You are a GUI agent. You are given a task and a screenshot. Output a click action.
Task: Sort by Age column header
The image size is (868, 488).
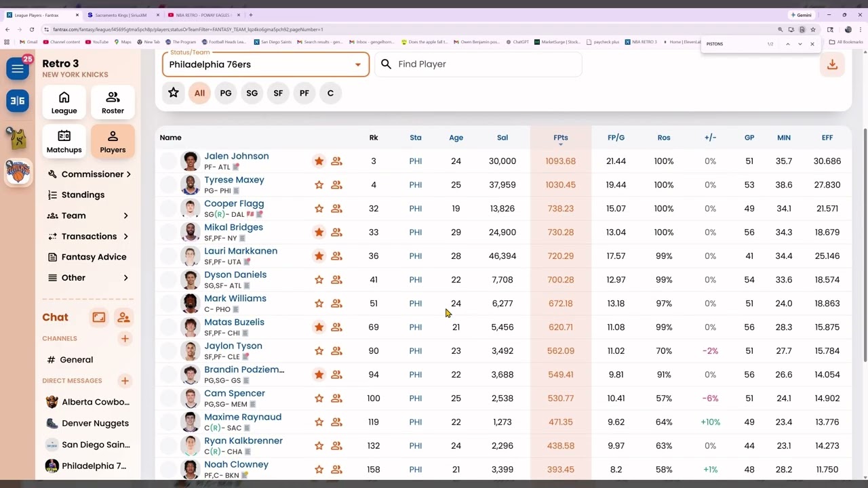(456, 138)
